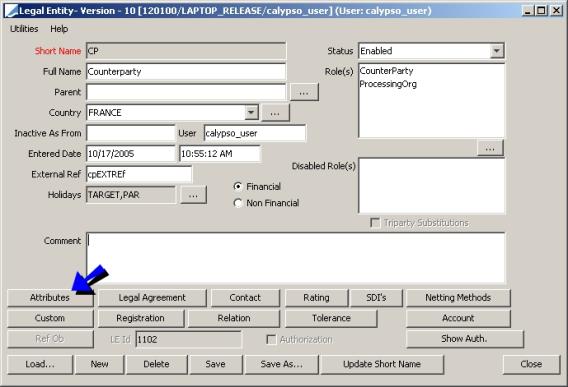Click the Disabled Role(s) list box

click(x=431, y=186)
